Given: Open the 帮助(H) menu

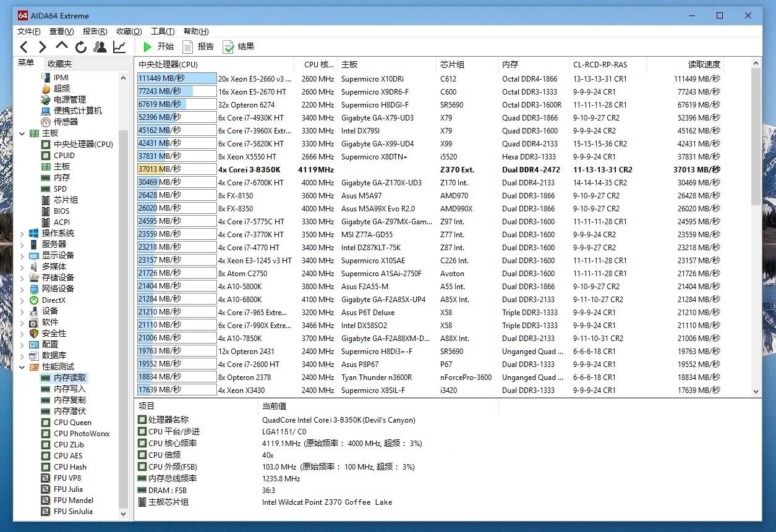Looking at the screenshot, I should point(196,31).
